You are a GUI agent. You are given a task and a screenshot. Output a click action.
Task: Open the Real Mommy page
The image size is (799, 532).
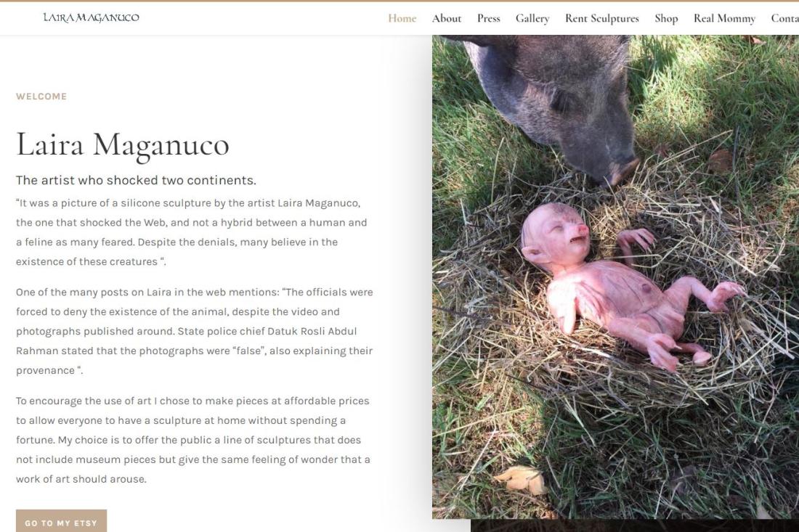coord(724,18)
